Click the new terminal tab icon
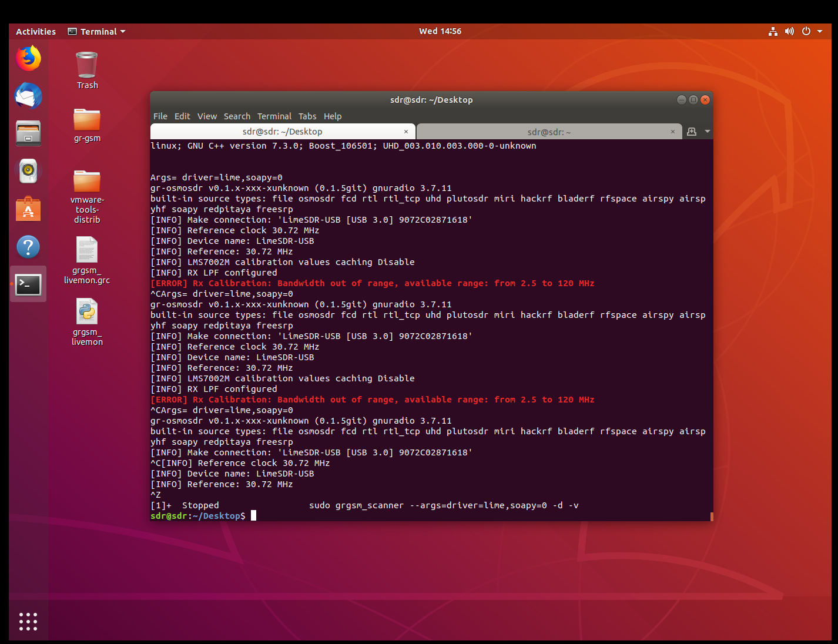The image size is (838, 644). click(x=692, y=132)
